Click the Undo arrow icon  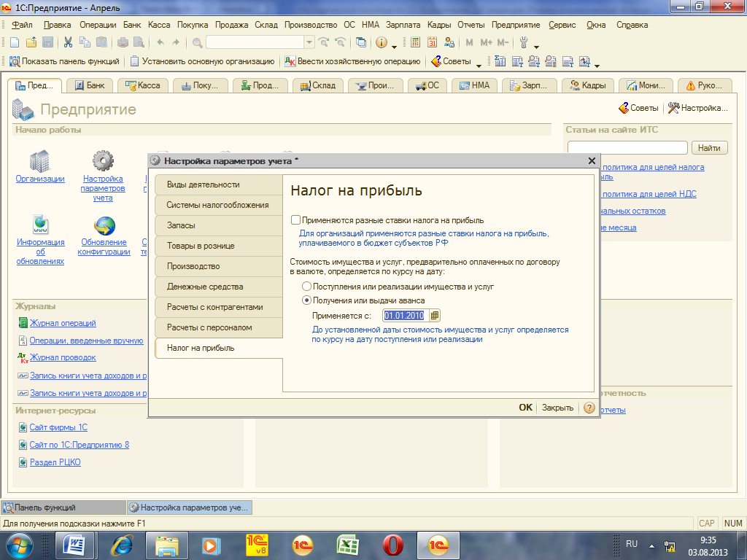coord(160,42)
